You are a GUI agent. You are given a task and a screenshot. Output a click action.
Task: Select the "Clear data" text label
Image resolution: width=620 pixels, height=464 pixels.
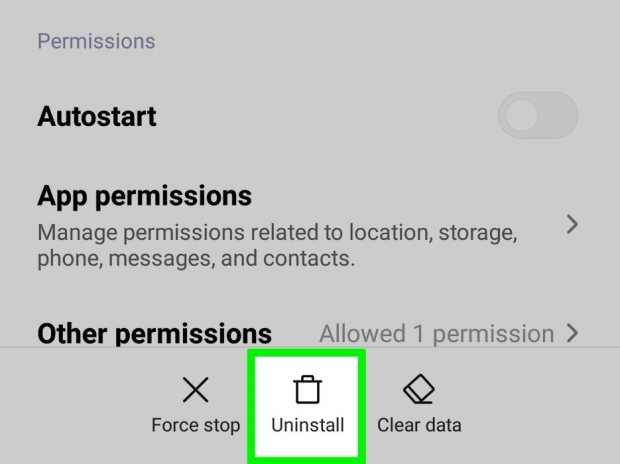[419, 425]
